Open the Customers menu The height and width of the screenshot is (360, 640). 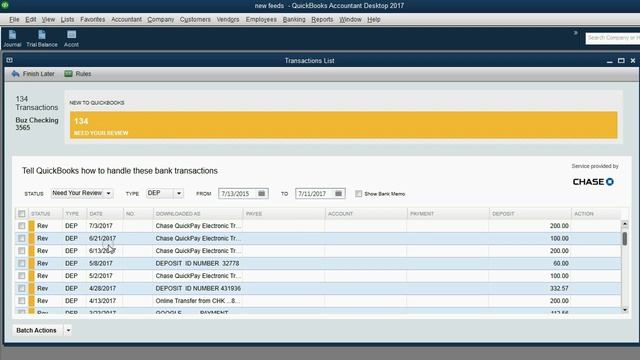click(195, 19)
